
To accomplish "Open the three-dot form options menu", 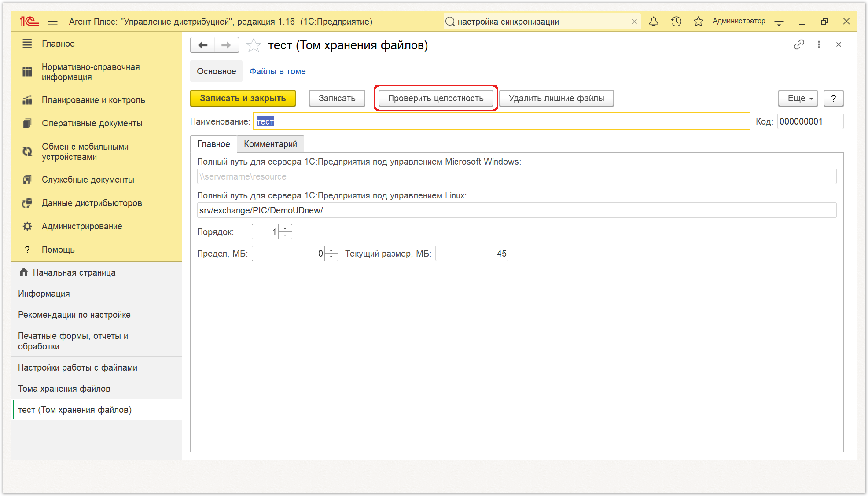I will pos(819,44).
